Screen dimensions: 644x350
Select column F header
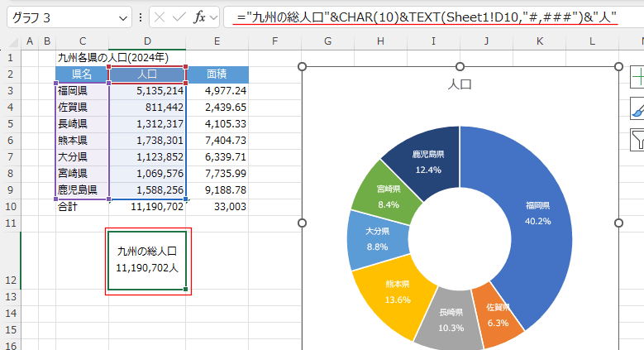click(274, 41)
